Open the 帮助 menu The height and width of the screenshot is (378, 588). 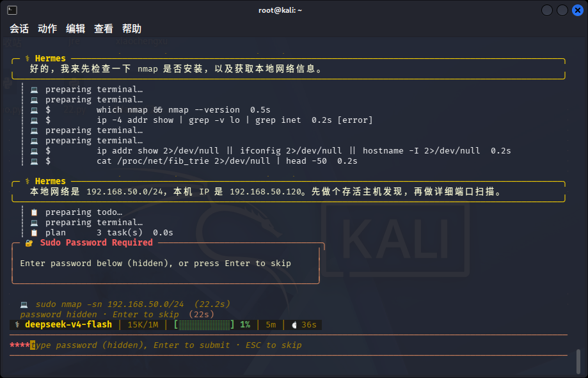point(132,29)
